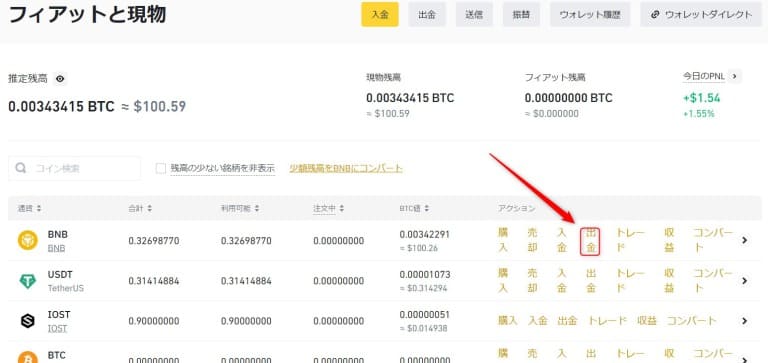Enable 残高の少ない銘柄を非表示 checkbox

pos(161,169)
